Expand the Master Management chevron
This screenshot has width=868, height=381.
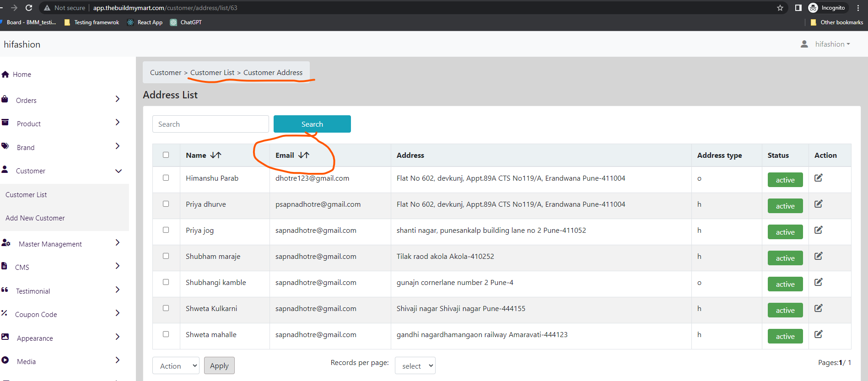[118, 242]
